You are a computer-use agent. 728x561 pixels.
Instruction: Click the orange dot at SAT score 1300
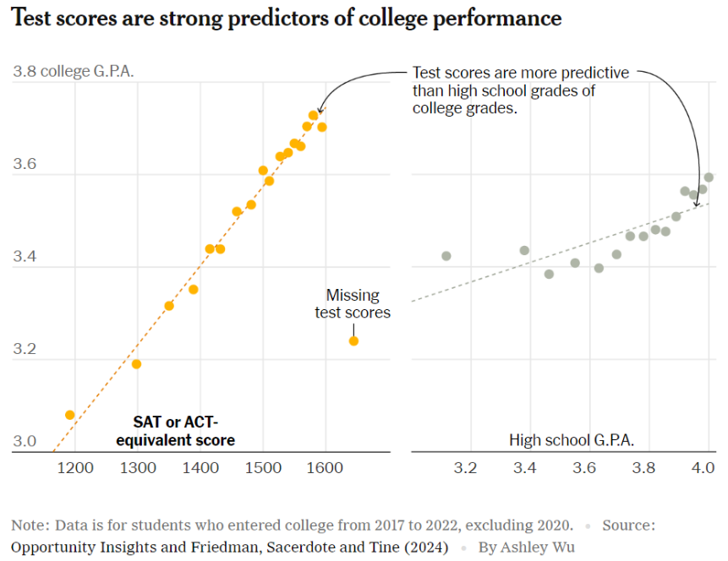click(x=136, y=364)
